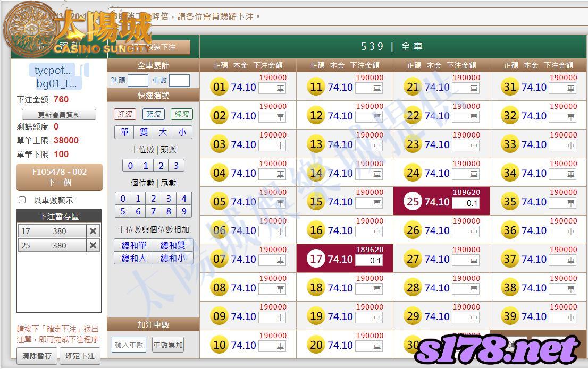The image size is (588, 369).
Task: Select yellow ball number 21
Action: [x=413, y=87]
